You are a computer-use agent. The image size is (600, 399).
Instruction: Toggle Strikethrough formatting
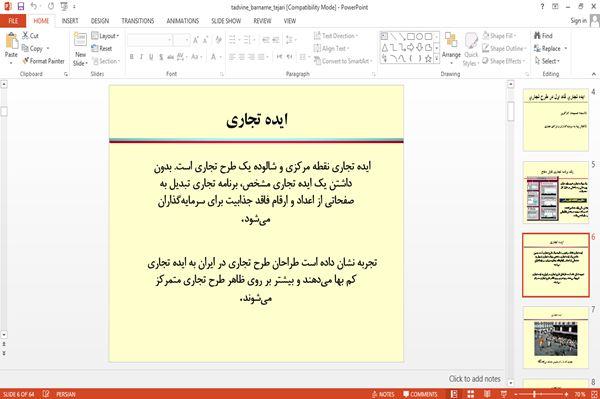(170, 57)
